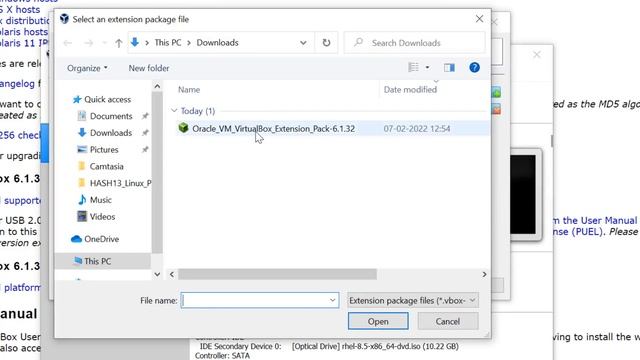Image resolution: width=640 pixels, height=360 pixels.
Task: Click the blue download arrow icon in address bar
Action: (135, 42)
